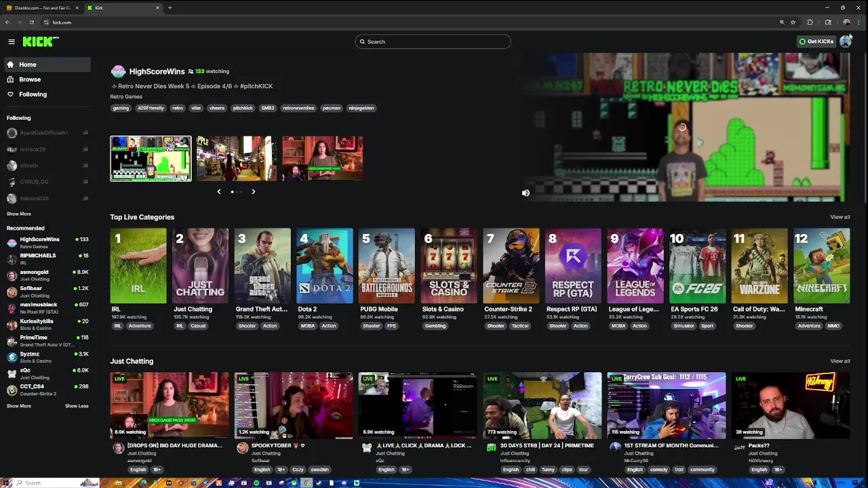The image size is (868, 488).
Task: Open a new browser tab
Action: click(170, 8)
